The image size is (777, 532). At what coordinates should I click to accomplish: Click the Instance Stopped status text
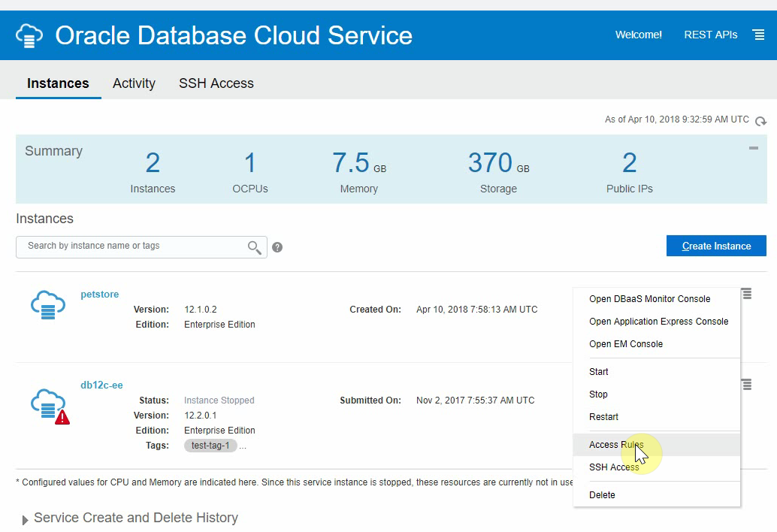pos(219,401)
